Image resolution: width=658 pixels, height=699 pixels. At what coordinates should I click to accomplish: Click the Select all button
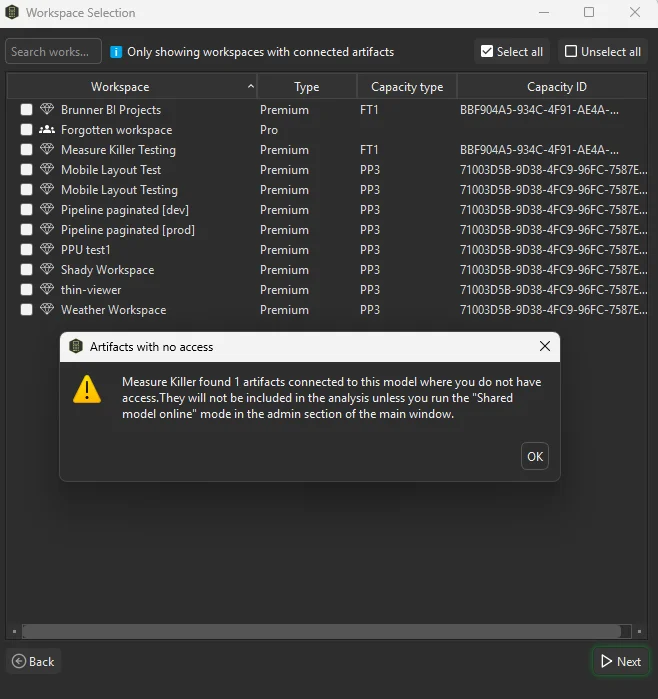click(512, 52)
